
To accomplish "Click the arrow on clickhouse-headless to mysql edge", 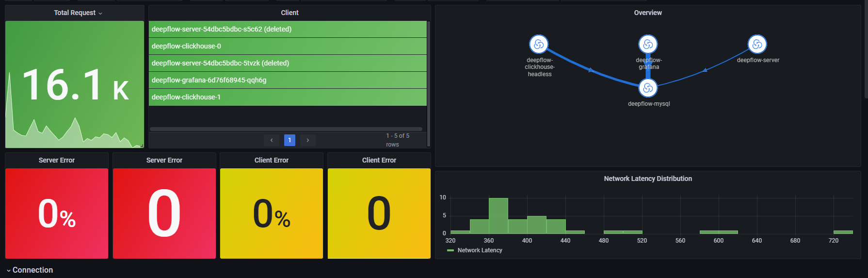I will click(x=590, y=70).
